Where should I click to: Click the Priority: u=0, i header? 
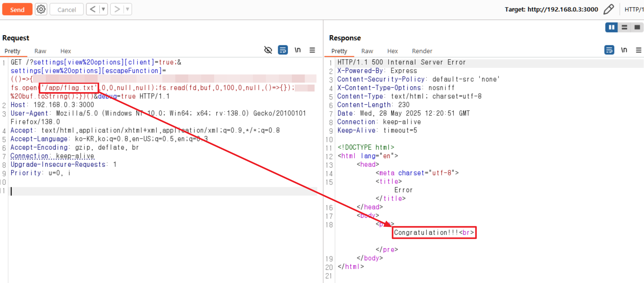(x=40, y=173)
